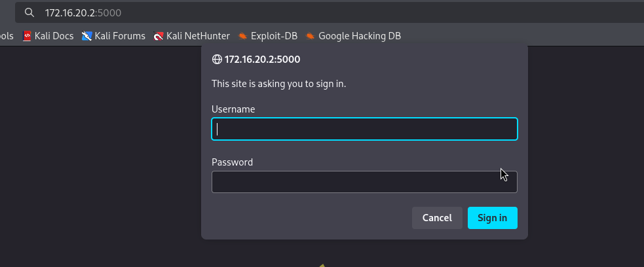
Task: Focus the Password input field
Action: coord(364,182)
